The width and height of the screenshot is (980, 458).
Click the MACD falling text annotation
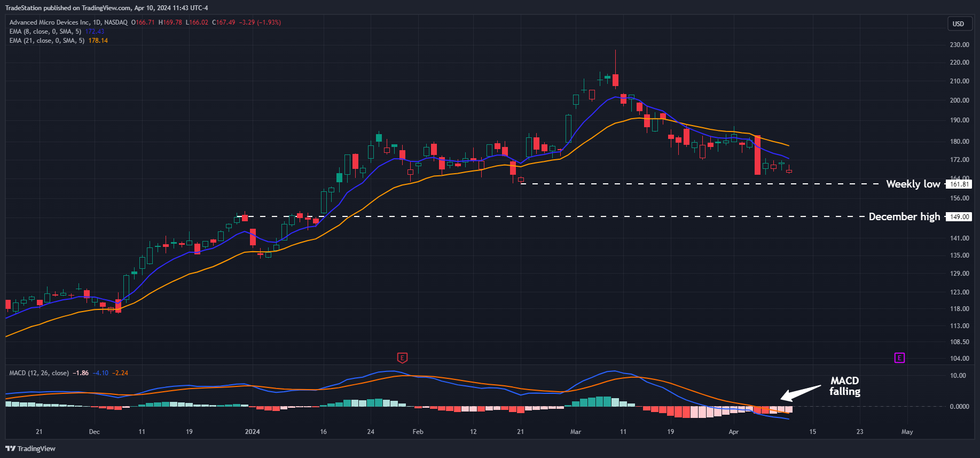[845, 386]
